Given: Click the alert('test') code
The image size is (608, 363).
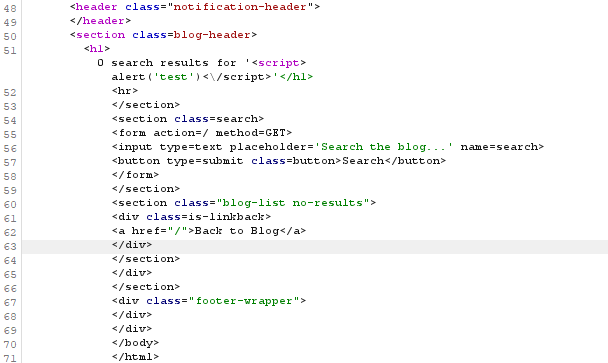Looking at the screenshot, I should click(156, 77).
